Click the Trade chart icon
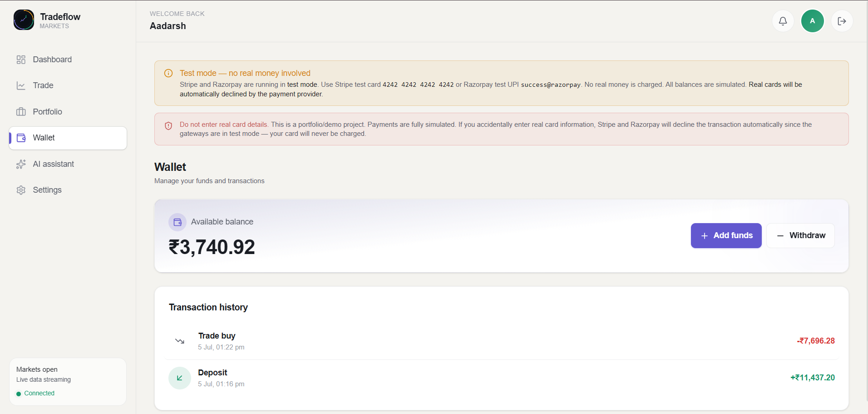 (21, 85)
